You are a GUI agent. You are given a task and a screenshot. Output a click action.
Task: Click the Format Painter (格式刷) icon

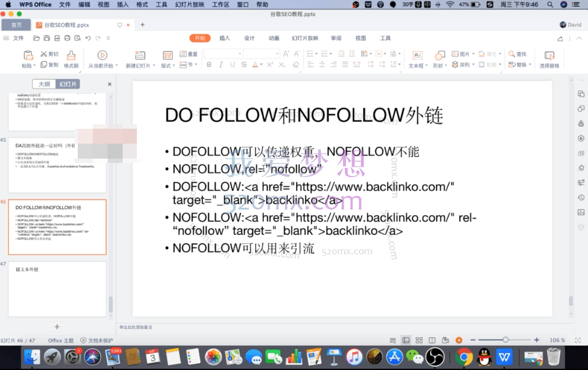[x=71, y=55]
